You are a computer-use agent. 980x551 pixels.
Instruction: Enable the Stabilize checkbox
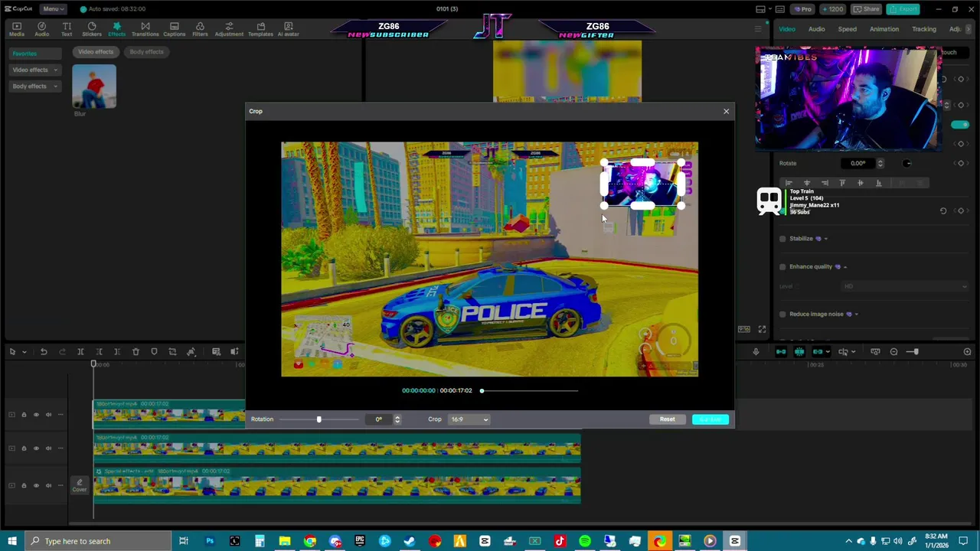click(x=782, y=239)
